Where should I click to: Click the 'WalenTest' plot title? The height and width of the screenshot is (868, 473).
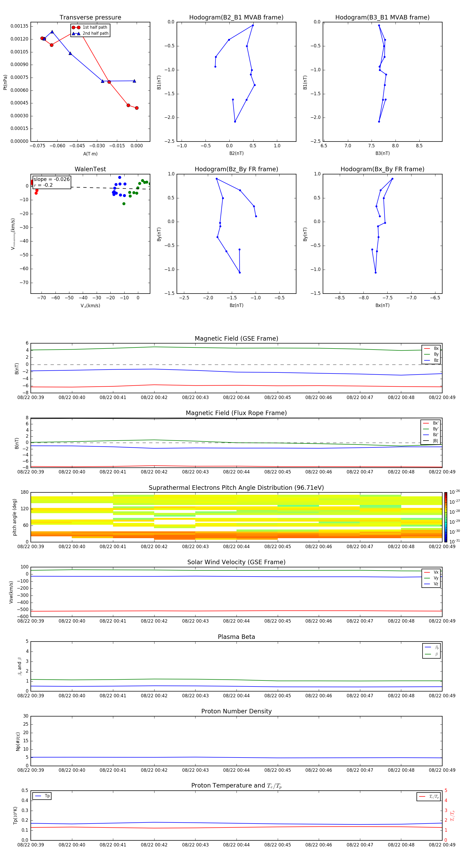[90, 169]
